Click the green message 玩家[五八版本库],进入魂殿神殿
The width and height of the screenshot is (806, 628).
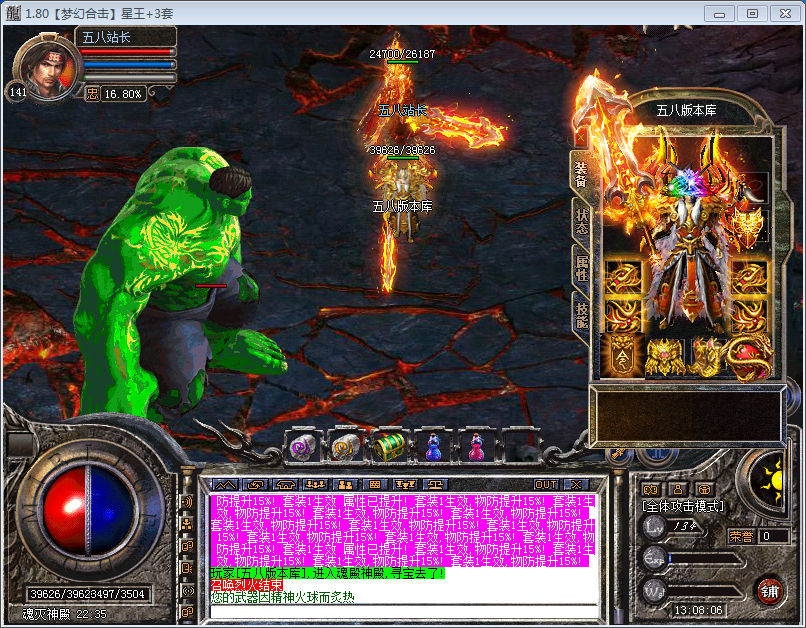[327, 574]
